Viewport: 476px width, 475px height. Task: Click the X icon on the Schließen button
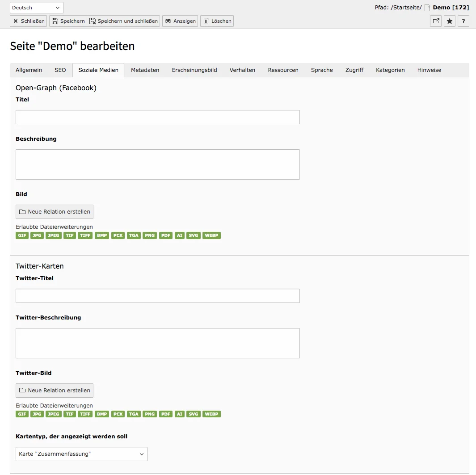[16, 21]
